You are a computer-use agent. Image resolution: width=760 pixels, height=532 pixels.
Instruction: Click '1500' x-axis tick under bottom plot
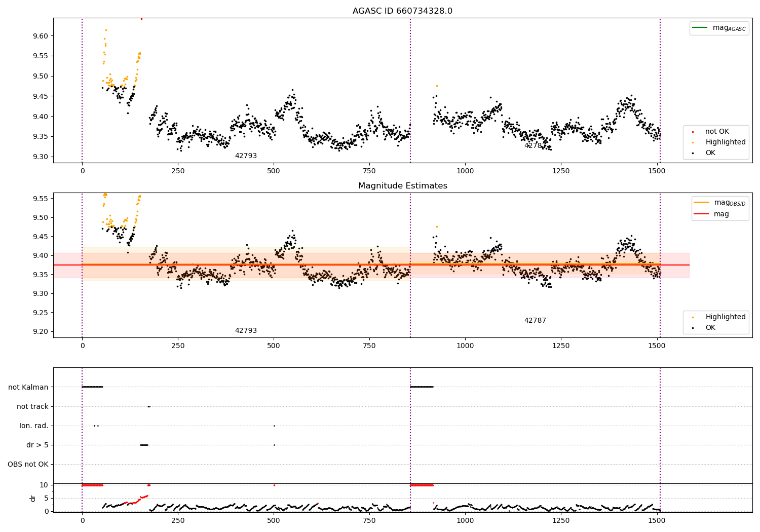[657, 520]
